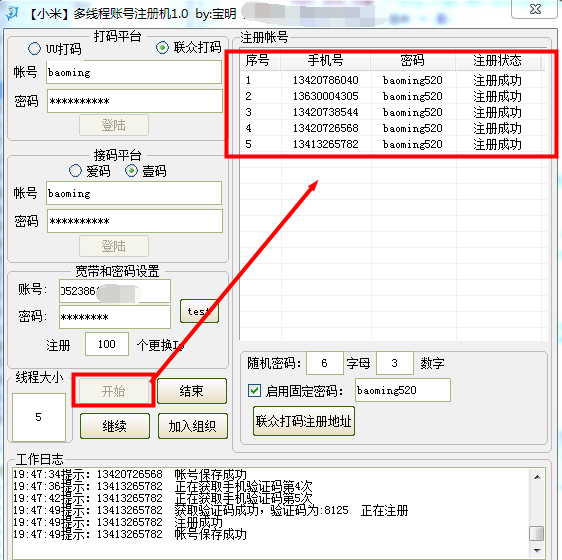Click 登陆 button under 接码平台
The height and width of the screenshot is (560, 562).
[x=114, y=246]
